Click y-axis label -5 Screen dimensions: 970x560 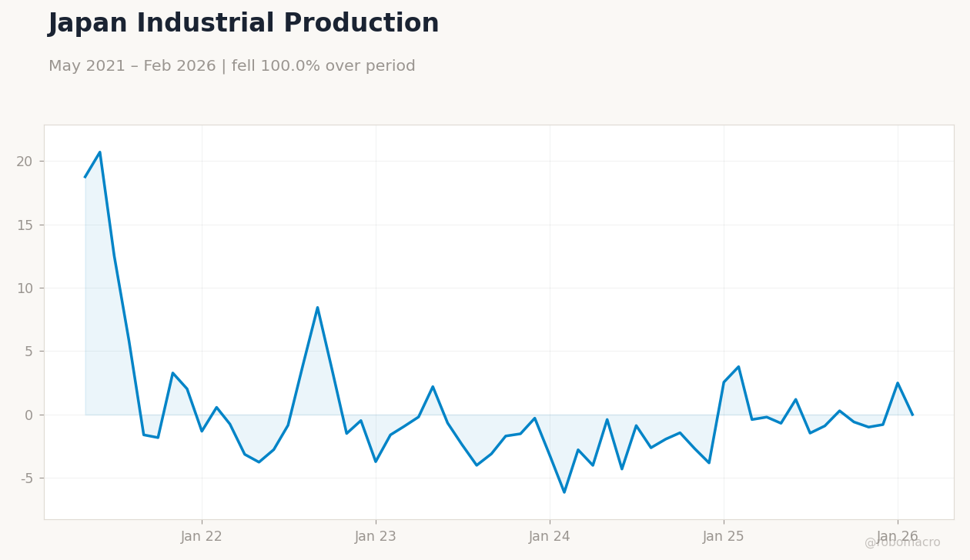(26, 478)
